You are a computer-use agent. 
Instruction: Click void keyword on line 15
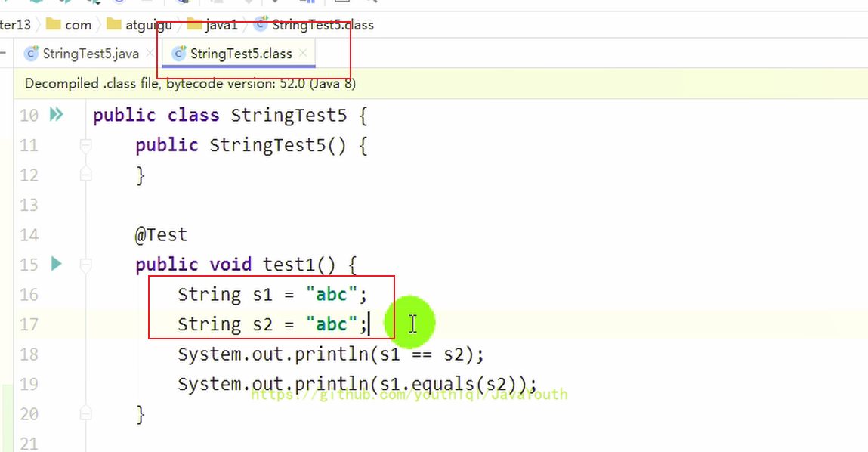tap(230, 265)
